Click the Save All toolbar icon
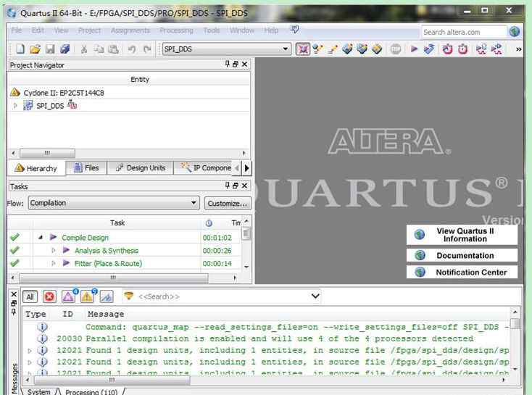 [65, 49]
